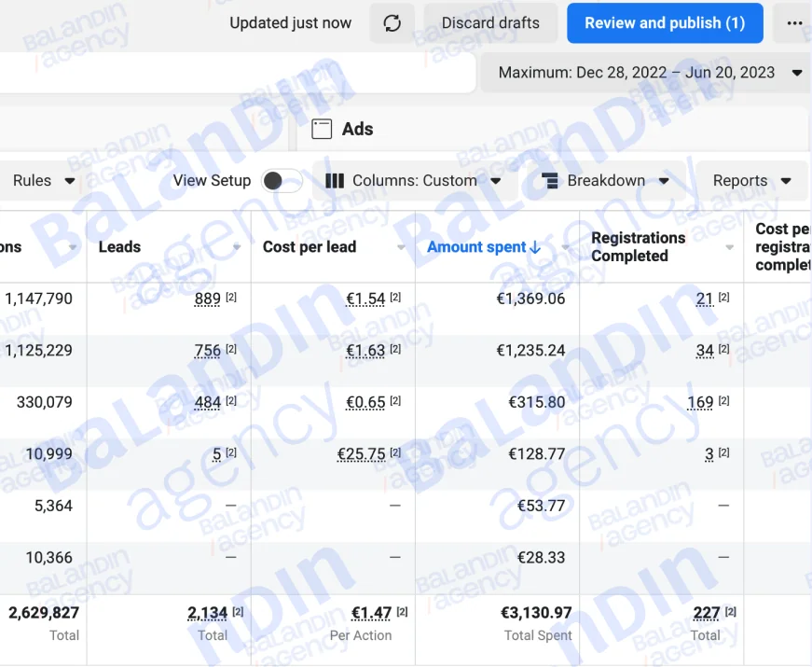Screen dimensions: 812x667
Task: Open Leads column options arrow
Action: point(237,247)
